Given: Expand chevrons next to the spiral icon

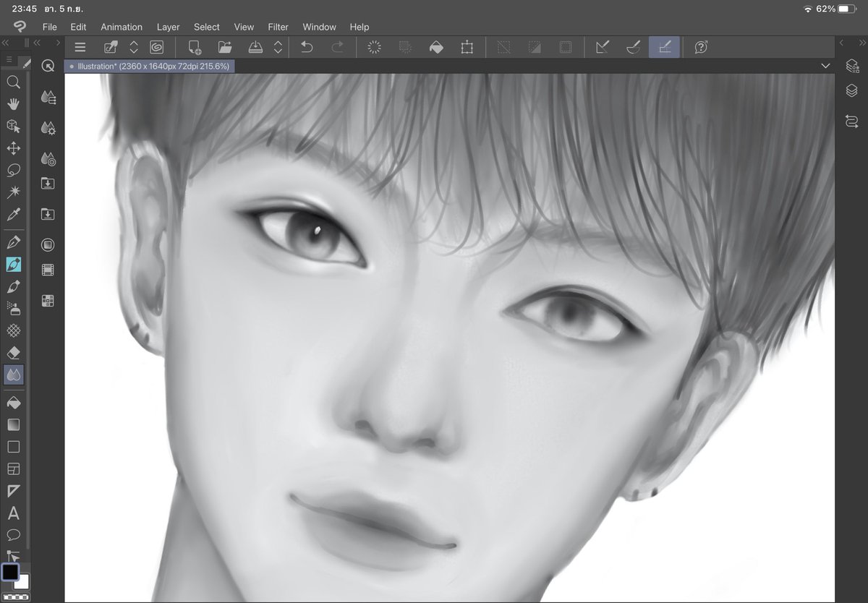Looking at the screenshot, I should pyautogui.click(x=134, y=47).
